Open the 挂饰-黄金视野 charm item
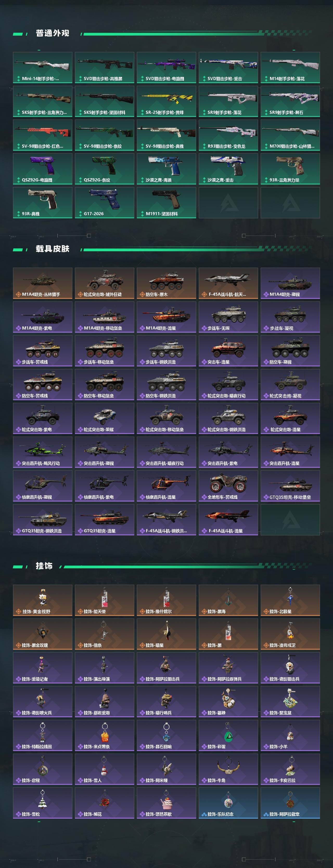This screenshot has width=333, height=868. coord(42,601)
